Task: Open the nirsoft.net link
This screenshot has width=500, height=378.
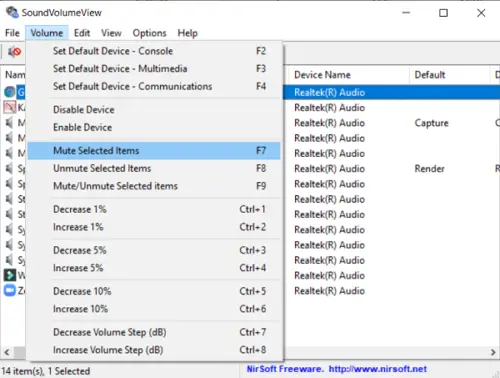Action: coord(377,369)
